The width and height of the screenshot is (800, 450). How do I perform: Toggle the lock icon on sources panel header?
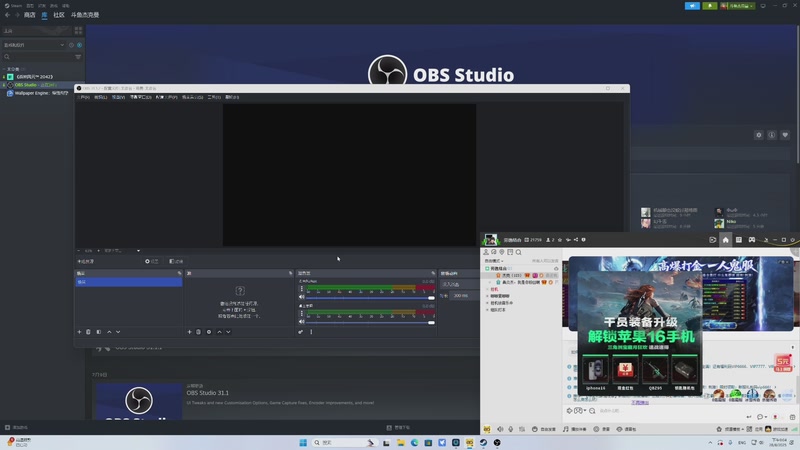290,273
